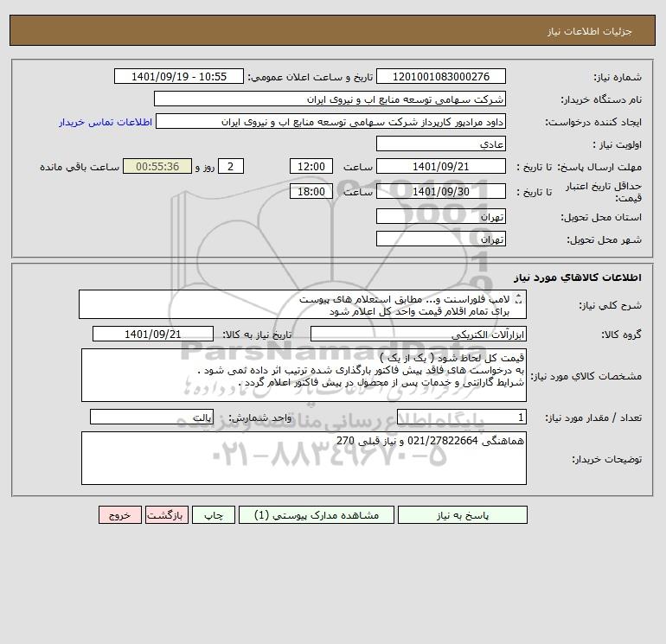The width and height of the screenshot is (666, 644).
Task: Select remaining days field showing 2
Action: point(231,167)
